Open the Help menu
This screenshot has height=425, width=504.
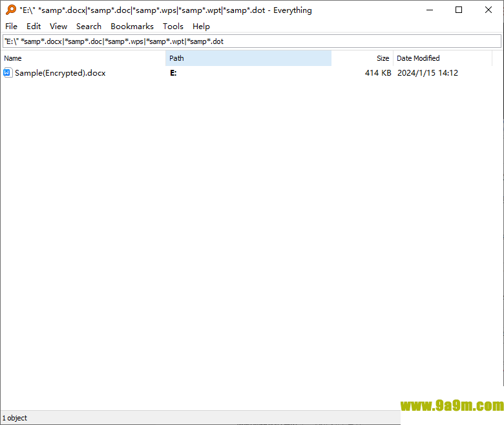[201, 27]
